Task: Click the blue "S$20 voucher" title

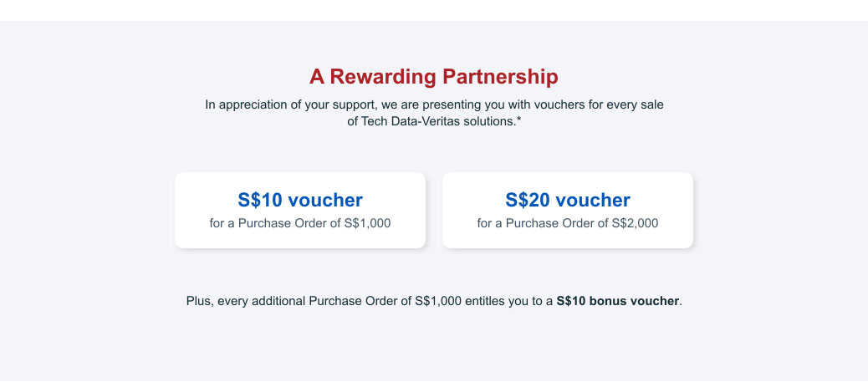Action: point(568,199)
